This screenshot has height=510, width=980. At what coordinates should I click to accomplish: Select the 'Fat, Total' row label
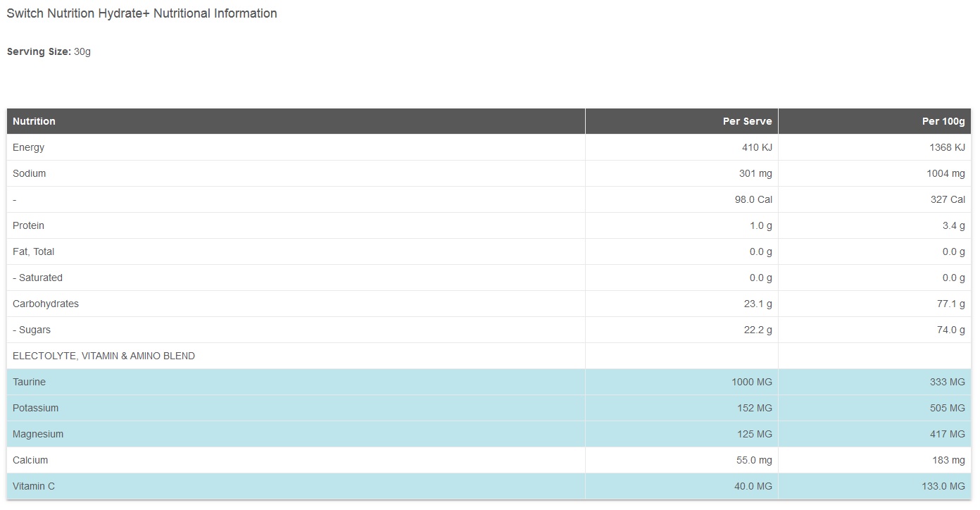[x=33, y=251]
